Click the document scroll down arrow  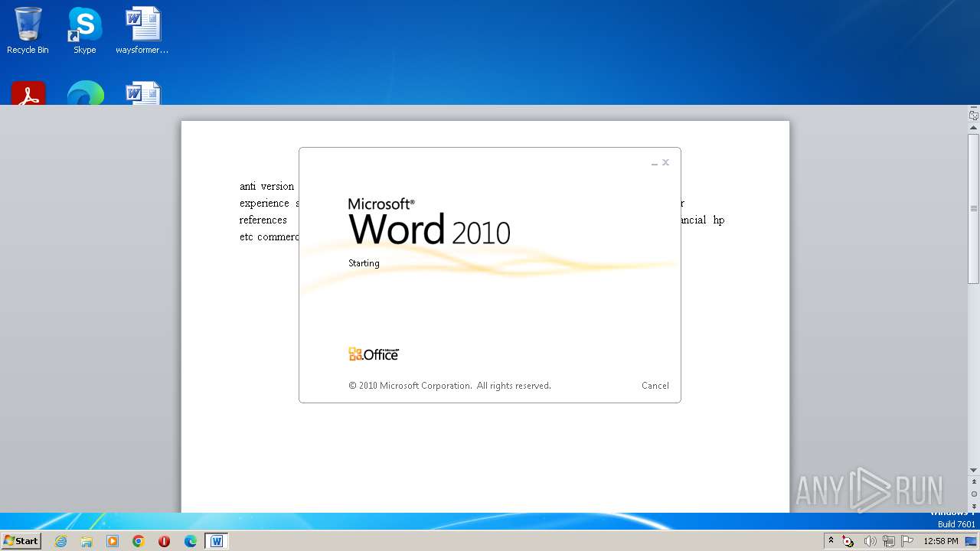(x=974, y=470)
